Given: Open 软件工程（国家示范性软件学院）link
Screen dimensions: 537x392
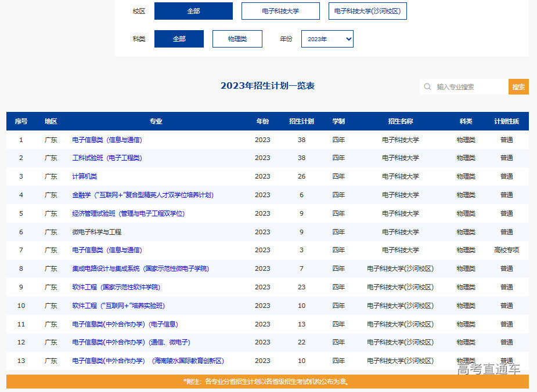Looking at the screenshot, I should [x=116, y=287].
